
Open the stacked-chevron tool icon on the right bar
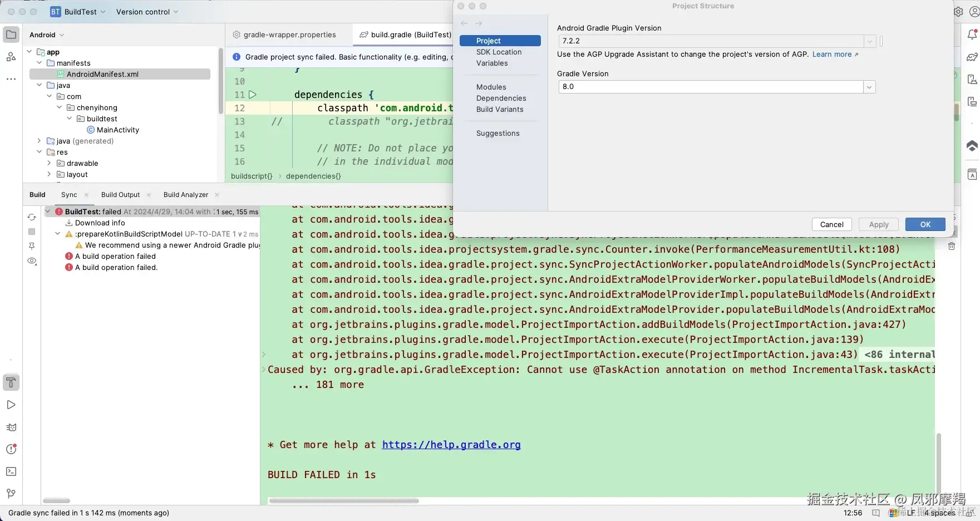tap(972, 146)
